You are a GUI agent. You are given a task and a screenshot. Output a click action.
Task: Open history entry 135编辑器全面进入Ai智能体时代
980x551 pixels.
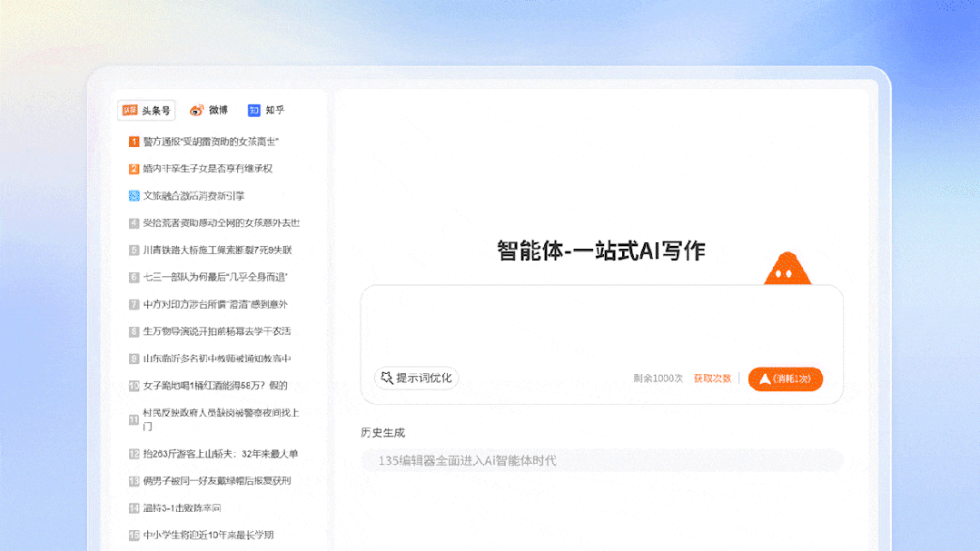[602, 460]
